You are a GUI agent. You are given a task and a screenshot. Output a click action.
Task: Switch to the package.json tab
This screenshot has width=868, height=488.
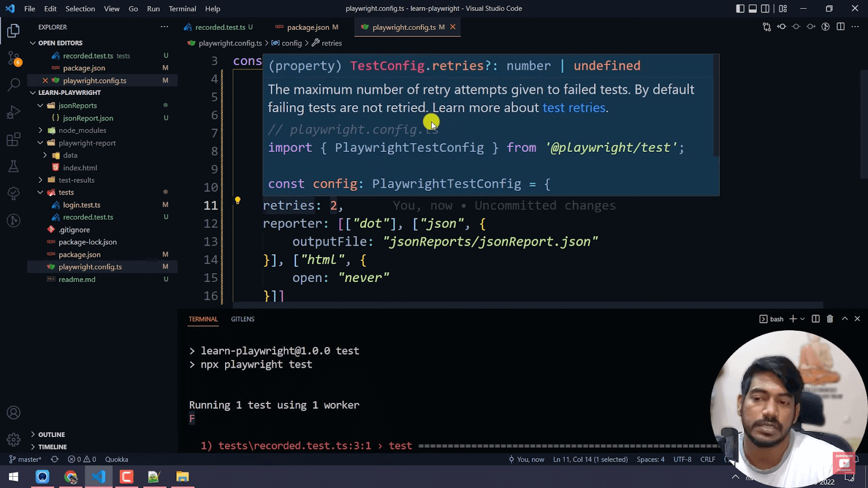[x=308, y=27]
